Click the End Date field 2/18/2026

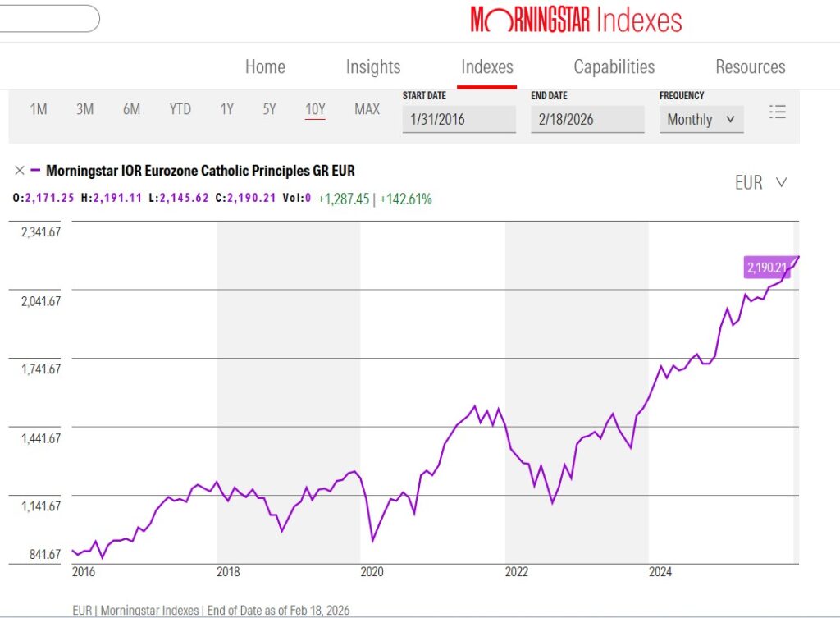point(587,119)
